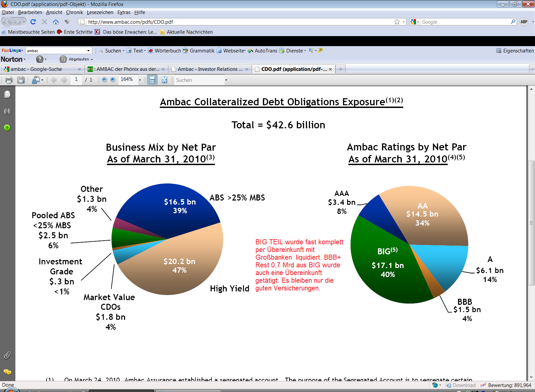Focus the URL address bar
This screenshot has height=392, width=535.
tap(239, 22)
